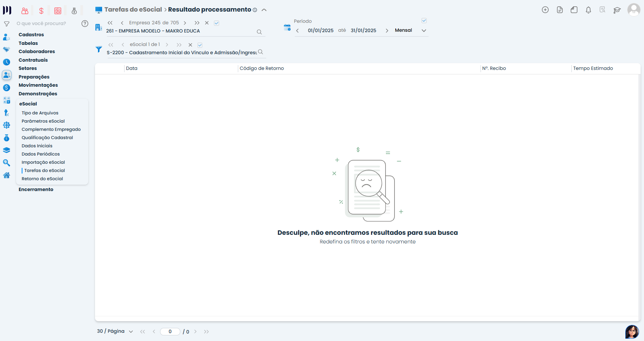
Task: Open the help question mark icon
Action: click(x=85, y=24)
